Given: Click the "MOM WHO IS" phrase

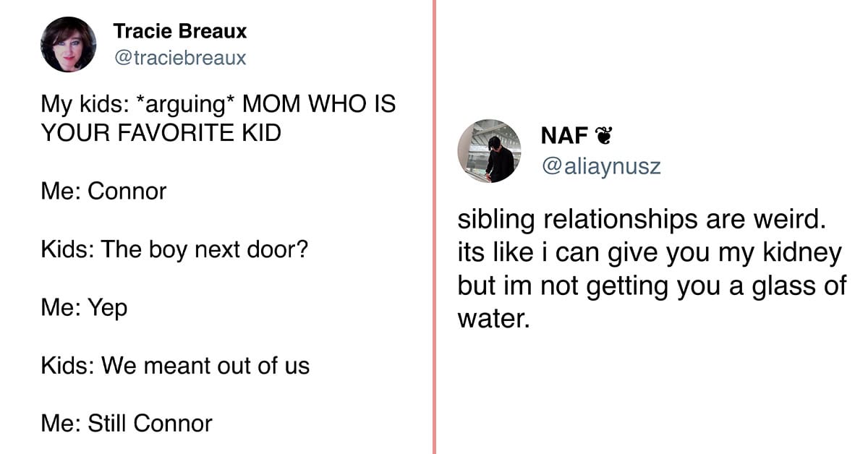Looking at the screenshot, I should pos(319,105).
